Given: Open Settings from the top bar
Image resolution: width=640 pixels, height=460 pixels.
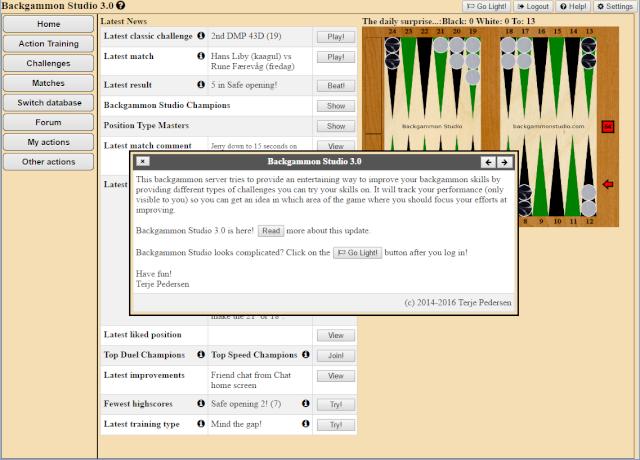Looking at the screenshot, I should 615,7.
